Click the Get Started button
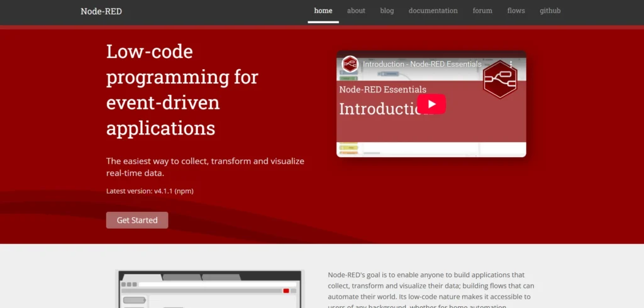Screen dimensions: 644x308 click(137, 220)
